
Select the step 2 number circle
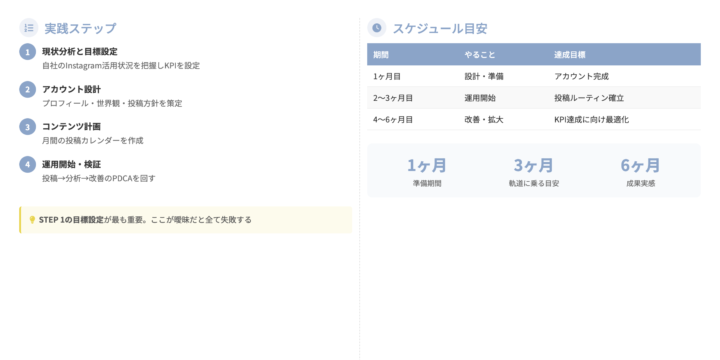pos(27,89)
